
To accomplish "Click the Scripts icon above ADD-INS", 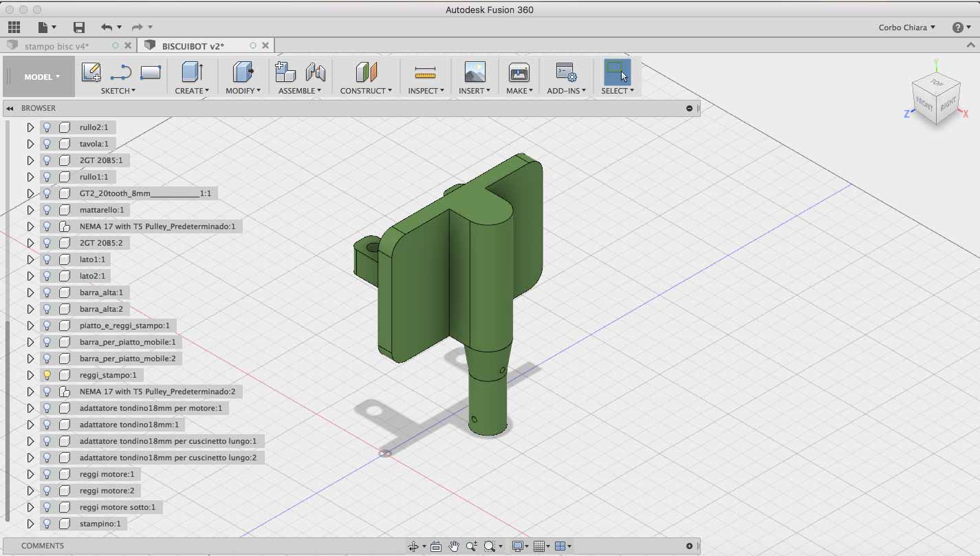I will 566,72.
